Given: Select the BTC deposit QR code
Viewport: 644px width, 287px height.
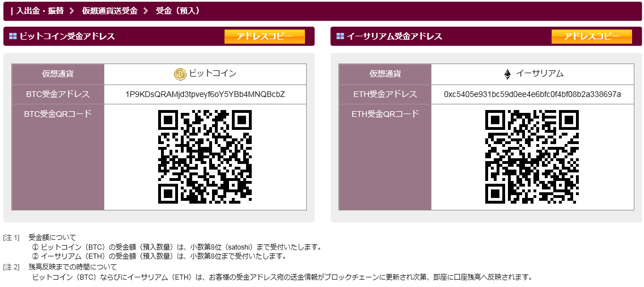Looking at the screenshot, I should [205, 157].
